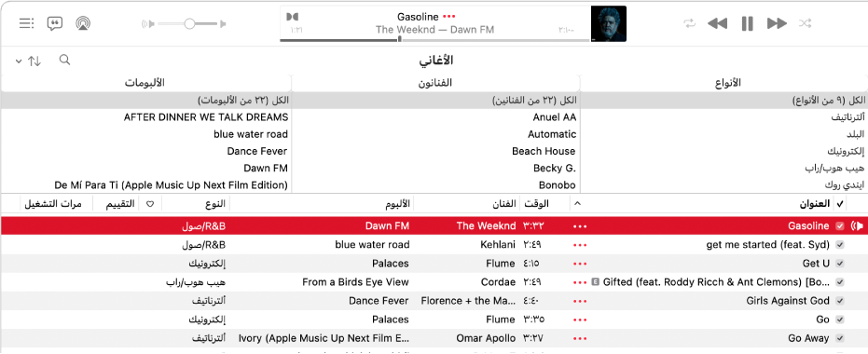Open more options dots next to Gasoline title in player
This screenshot has width=868, height=354.
tap(450, 17)
